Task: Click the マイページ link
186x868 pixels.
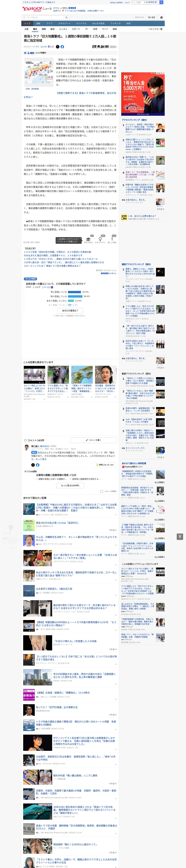Action: coord(139,18)
